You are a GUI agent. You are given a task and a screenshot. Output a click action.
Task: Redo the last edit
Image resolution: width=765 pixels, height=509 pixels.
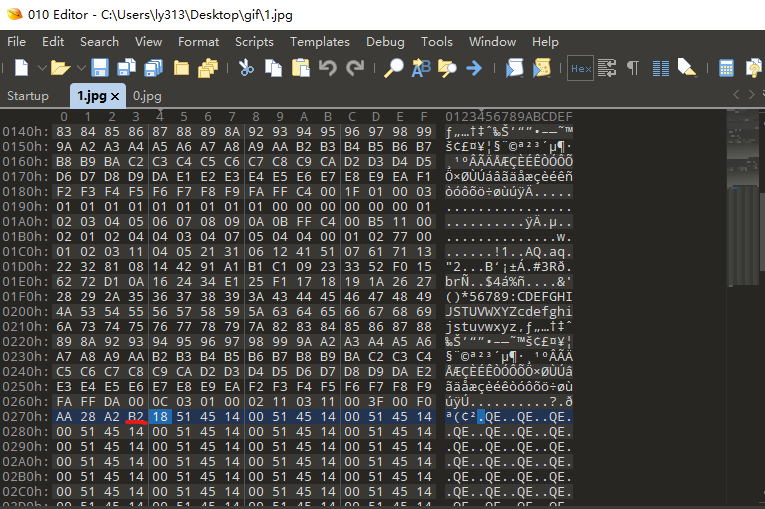(x=355, y=67)
